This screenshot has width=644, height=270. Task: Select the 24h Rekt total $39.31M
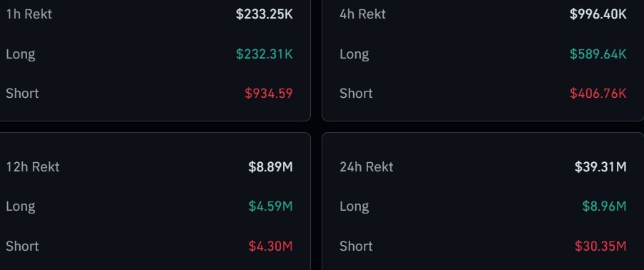(x=601, y=167)
